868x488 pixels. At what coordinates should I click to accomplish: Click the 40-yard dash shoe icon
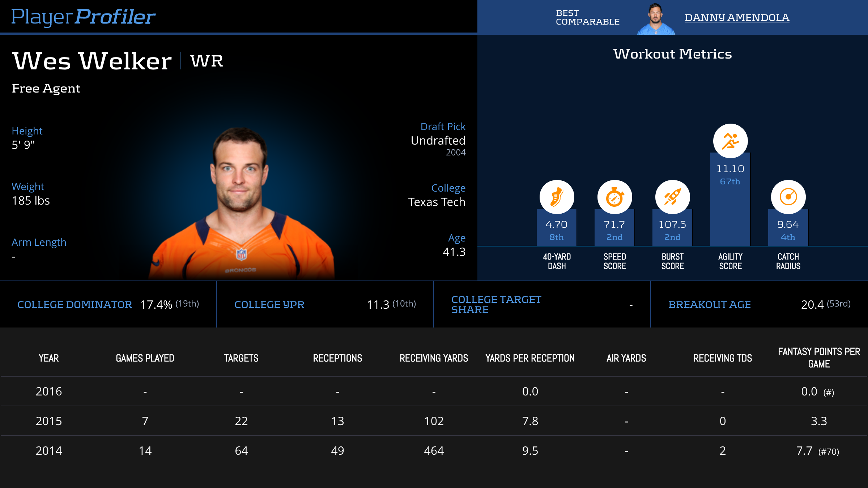click(x=557, y=197)
